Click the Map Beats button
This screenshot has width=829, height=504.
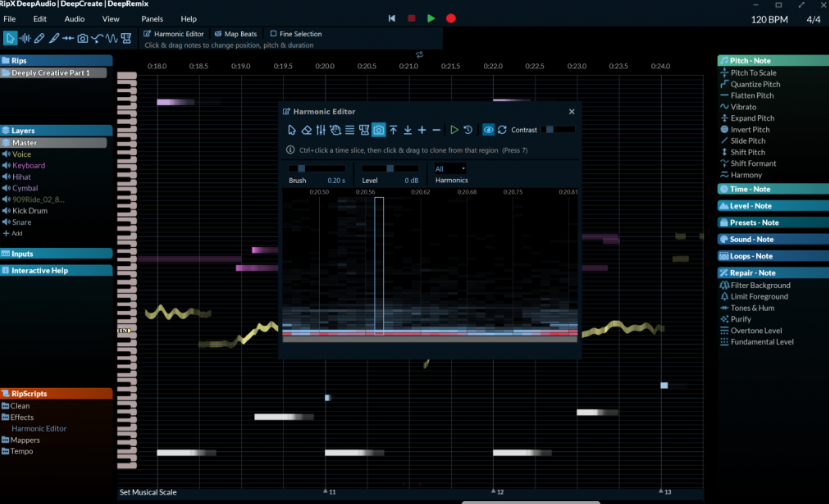tap(236, 34)
